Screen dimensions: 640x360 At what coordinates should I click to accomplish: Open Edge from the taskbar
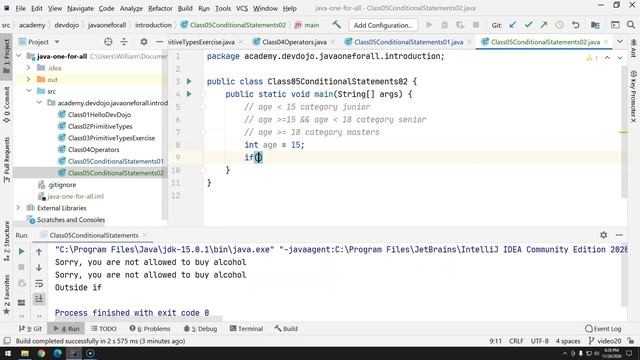point(57,353)
